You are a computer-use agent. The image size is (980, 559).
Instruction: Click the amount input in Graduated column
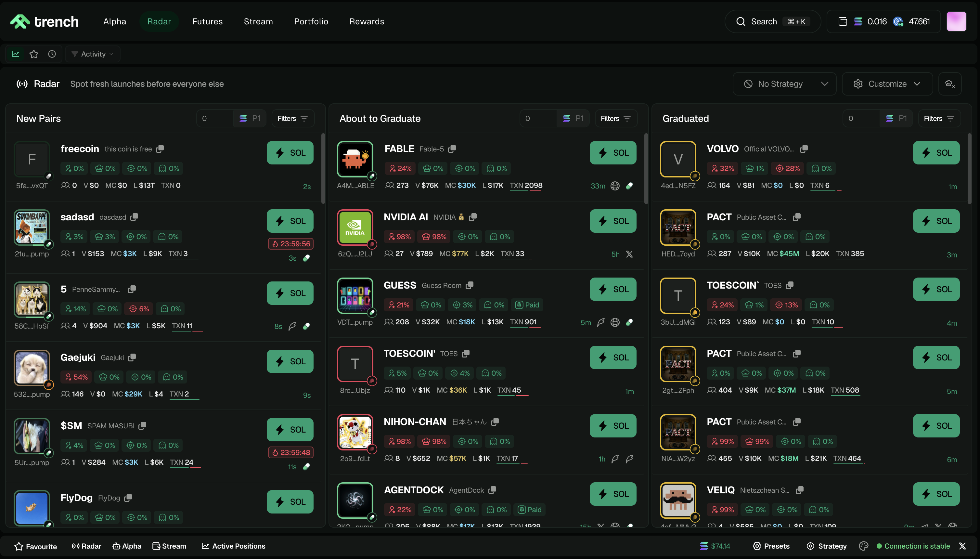point(861,118)
